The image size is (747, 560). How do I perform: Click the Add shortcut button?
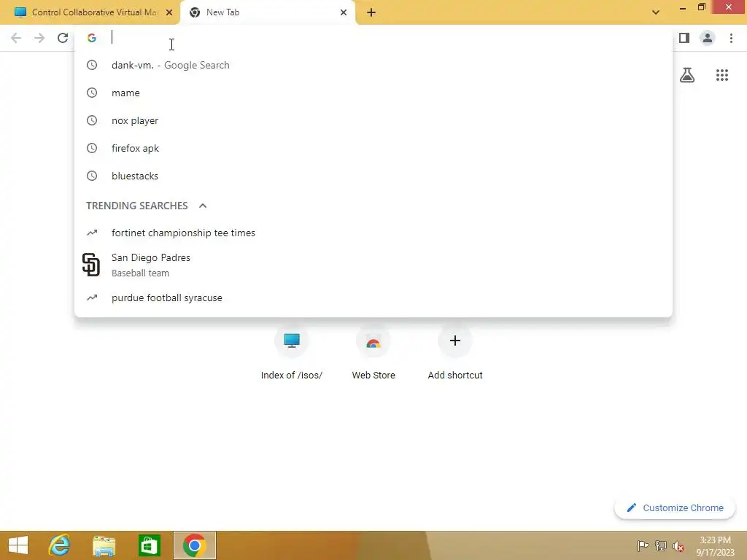[455, 351]
